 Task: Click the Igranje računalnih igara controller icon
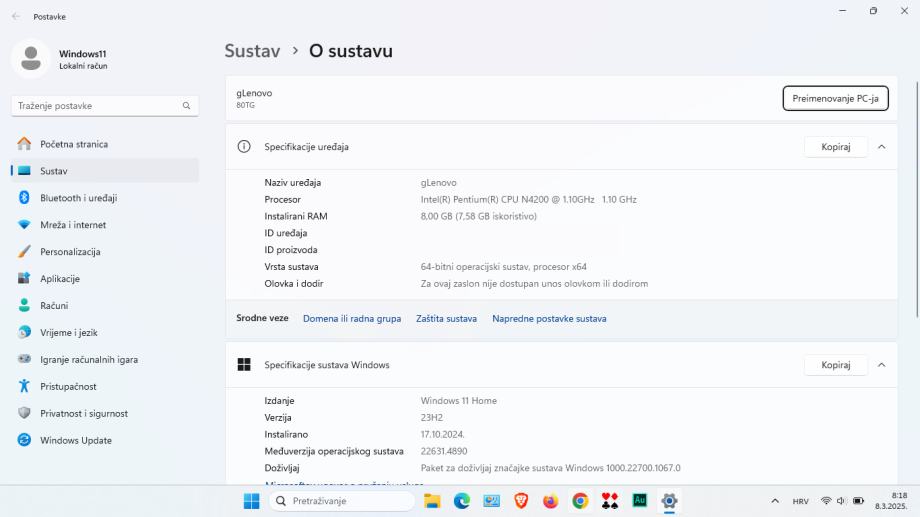coord(24,359)
